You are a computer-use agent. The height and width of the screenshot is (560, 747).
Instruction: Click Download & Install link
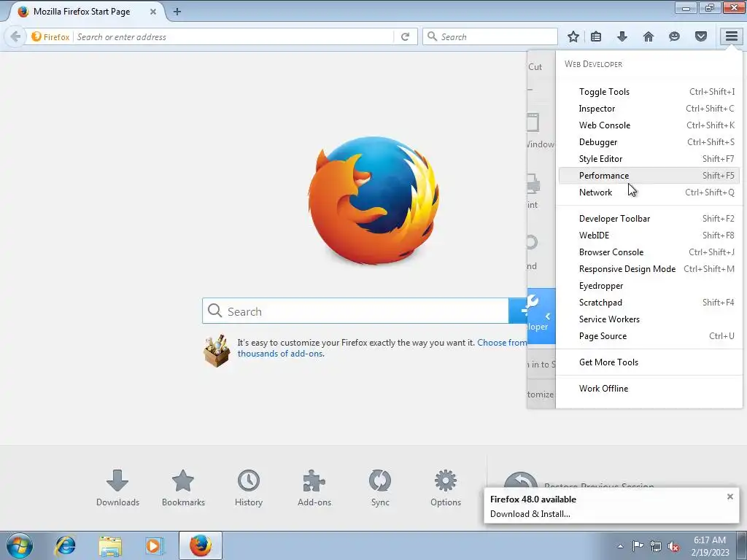[x=530, y=514]
